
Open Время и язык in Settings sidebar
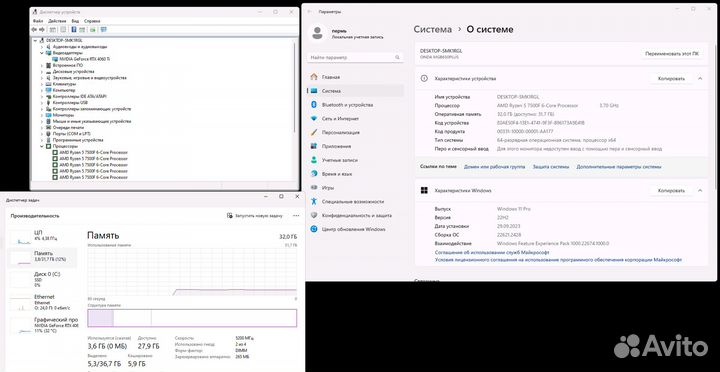pyautogui.click(x=337, y=174)
